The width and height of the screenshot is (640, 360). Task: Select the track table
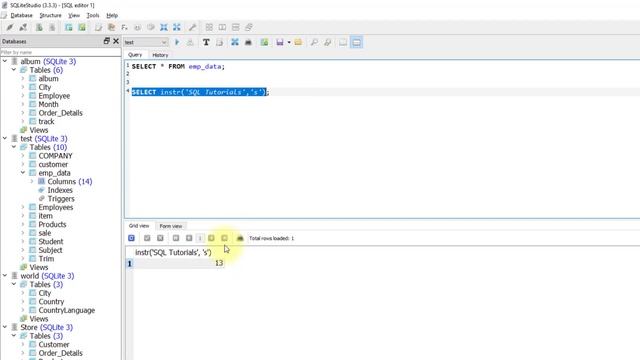46,121
